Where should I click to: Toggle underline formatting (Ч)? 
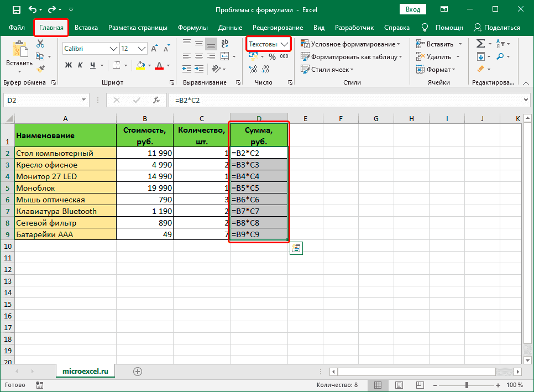[x=93, y=65]
